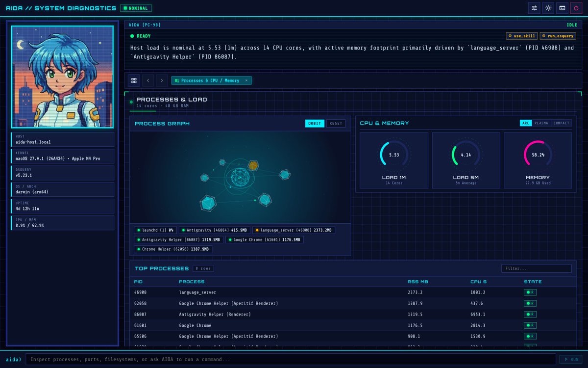The height and width of the screenshot is (368, 588).
Task: Click the IDLE status label
Action: point(572,25)
